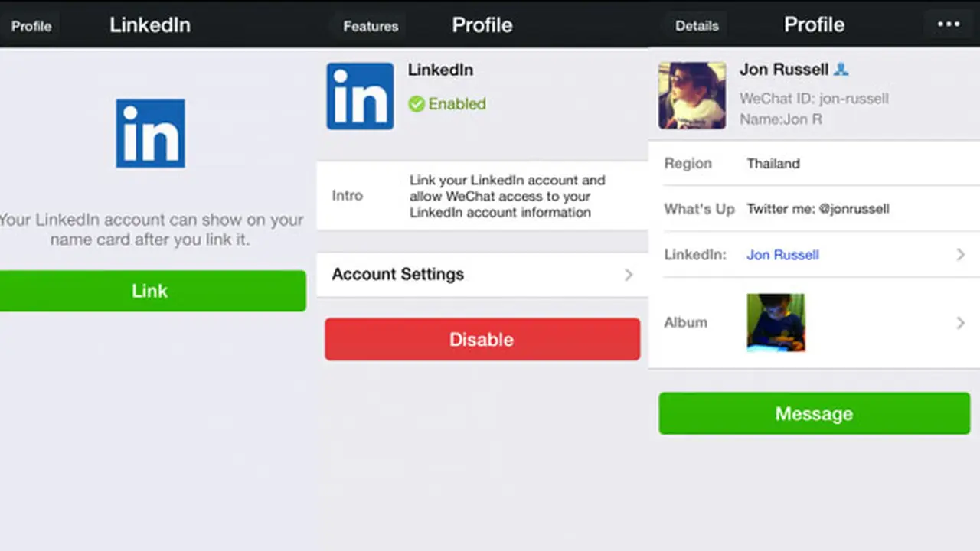980x551 pixels.
Task: Return to Details screen
Action: coord(696,26)
